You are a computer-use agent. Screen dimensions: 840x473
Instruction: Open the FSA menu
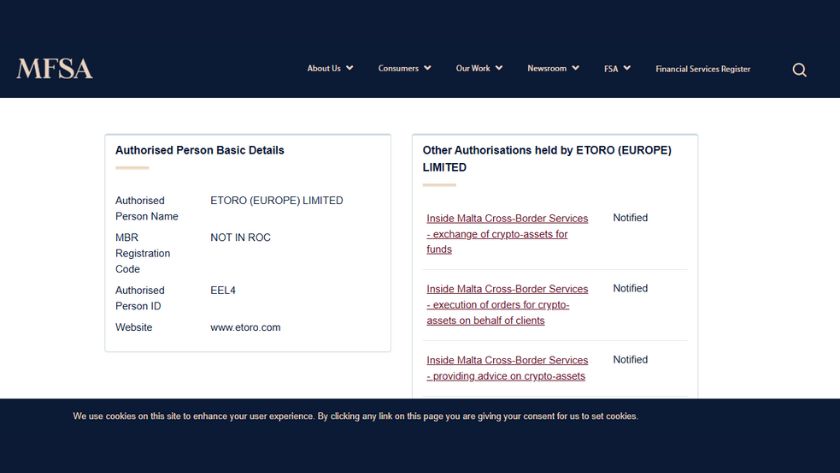point(611,69)
